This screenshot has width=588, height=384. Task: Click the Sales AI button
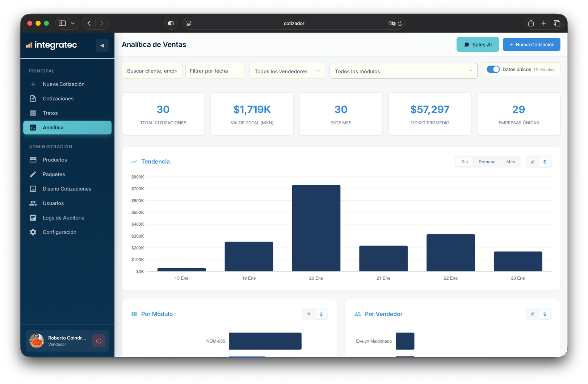click(x=478, y=45)
